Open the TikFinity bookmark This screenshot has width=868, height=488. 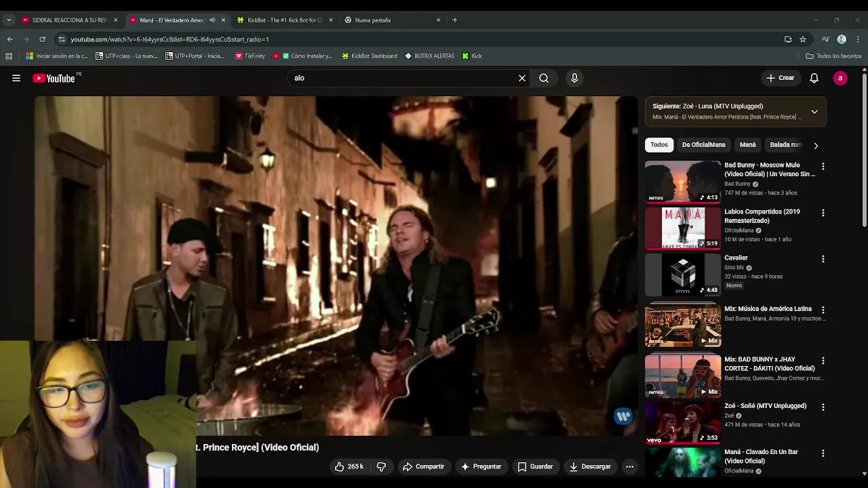point(250,56)
